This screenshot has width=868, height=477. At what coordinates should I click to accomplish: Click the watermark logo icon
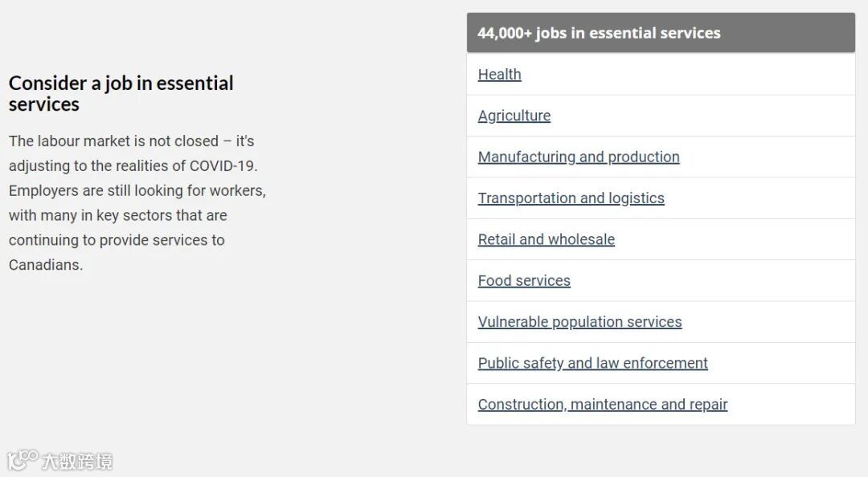pyautogui.click(x=22, y=460)
